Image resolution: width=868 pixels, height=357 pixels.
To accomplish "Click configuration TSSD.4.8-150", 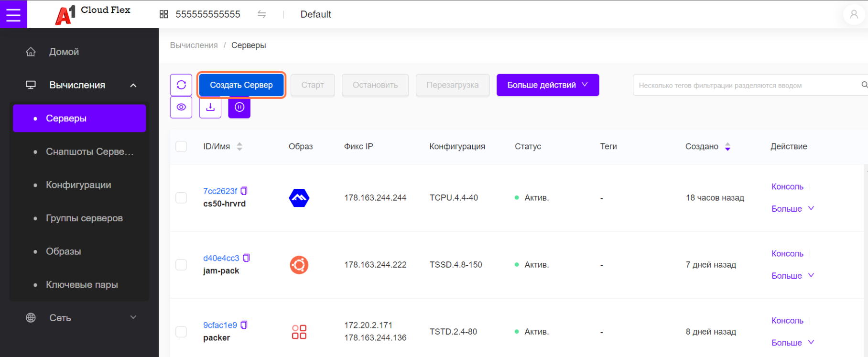I will click(x=456, y=265).
